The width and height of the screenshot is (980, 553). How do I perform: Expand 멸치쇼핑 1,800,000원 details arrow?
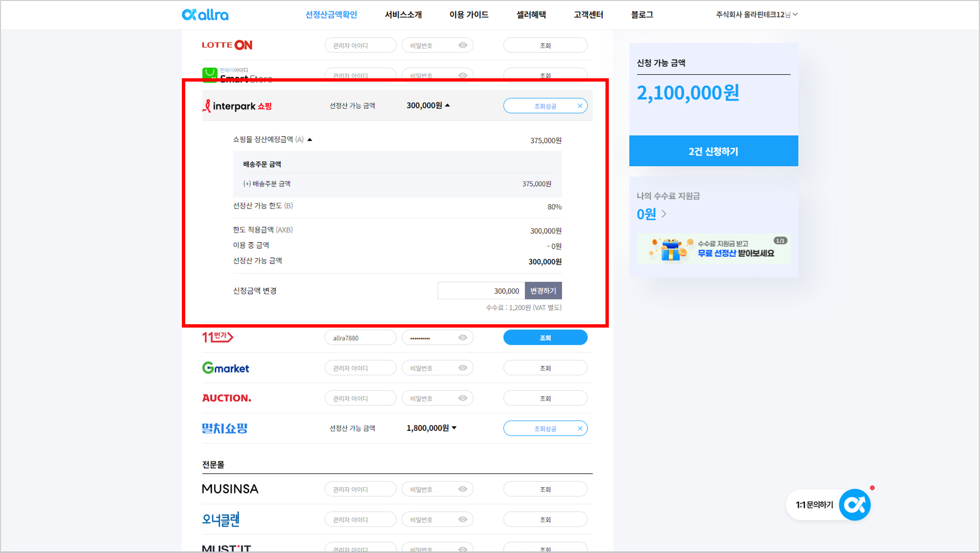(x=454, y=428)
